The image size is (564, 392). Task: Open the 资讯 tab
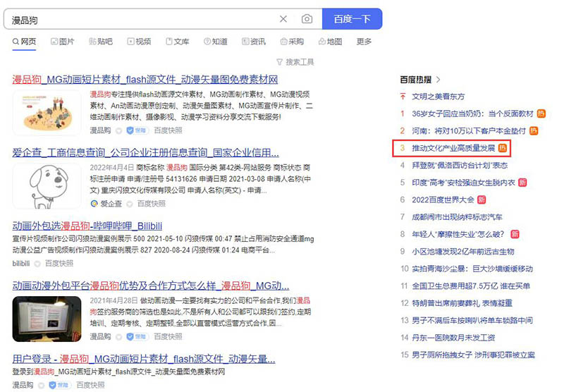pyautogui.click(x=254, y=42)
